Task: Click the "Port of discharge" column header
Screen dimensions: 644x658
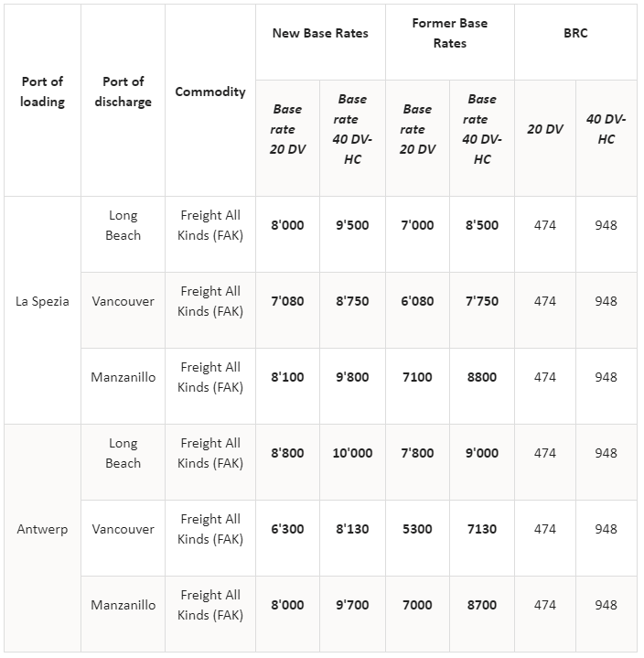Action: point(123,92)
